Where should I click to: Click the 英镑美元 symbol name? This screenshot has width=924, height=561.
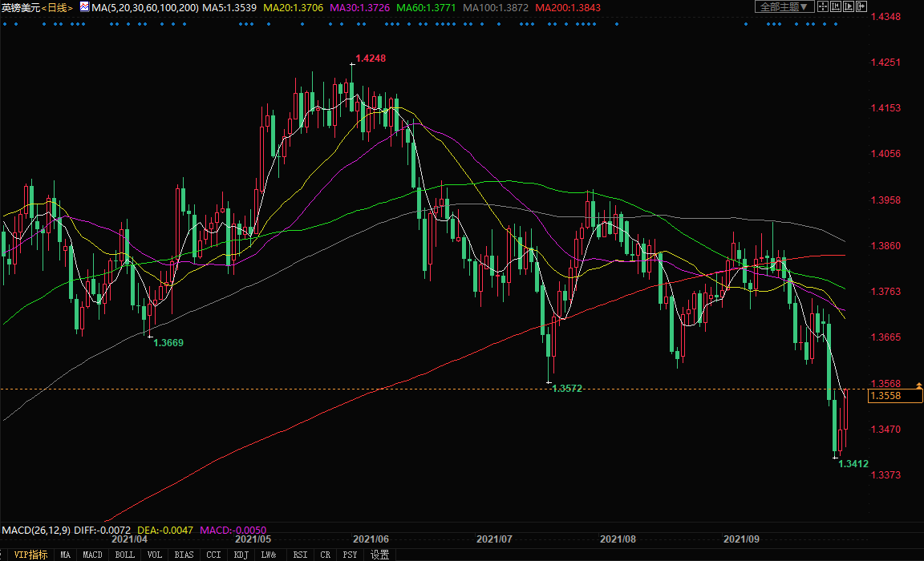coord(20,7)
